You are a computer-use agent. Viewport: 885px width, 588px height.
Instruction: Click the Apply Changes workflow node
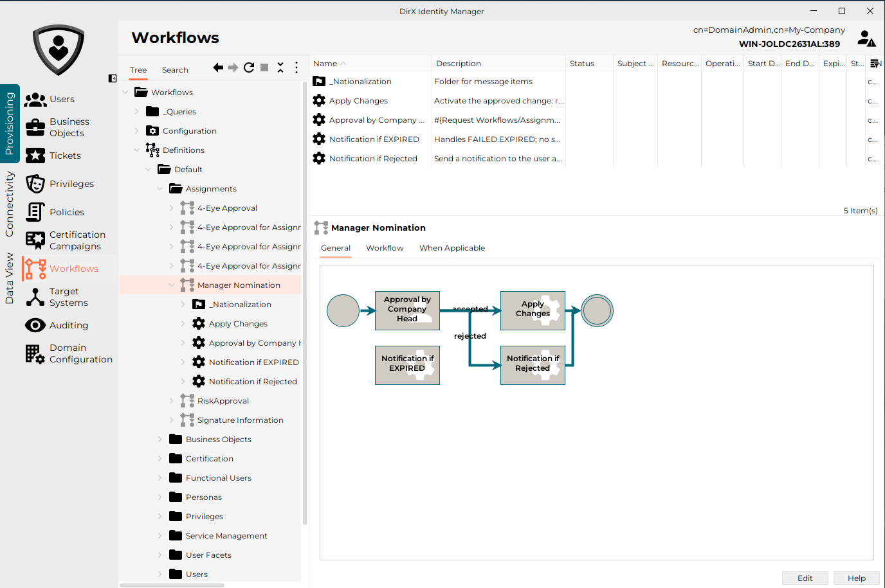[x=533, y=310]
